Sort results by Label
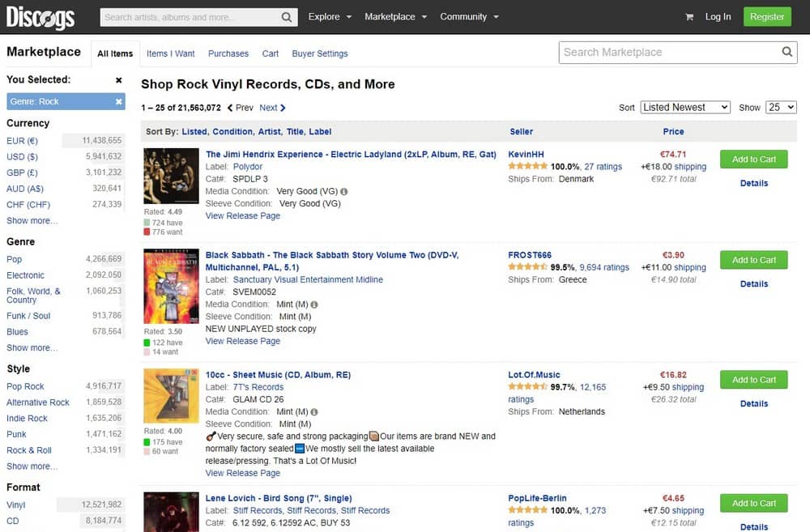The image size is (810, 532). [x=320, y=132]
